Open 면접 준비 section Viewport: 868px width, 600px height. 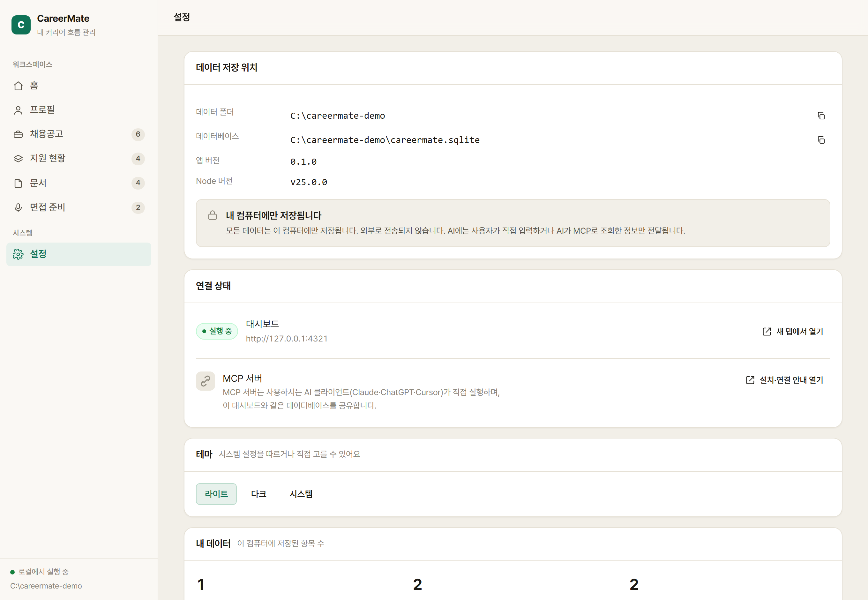(79, 207)
